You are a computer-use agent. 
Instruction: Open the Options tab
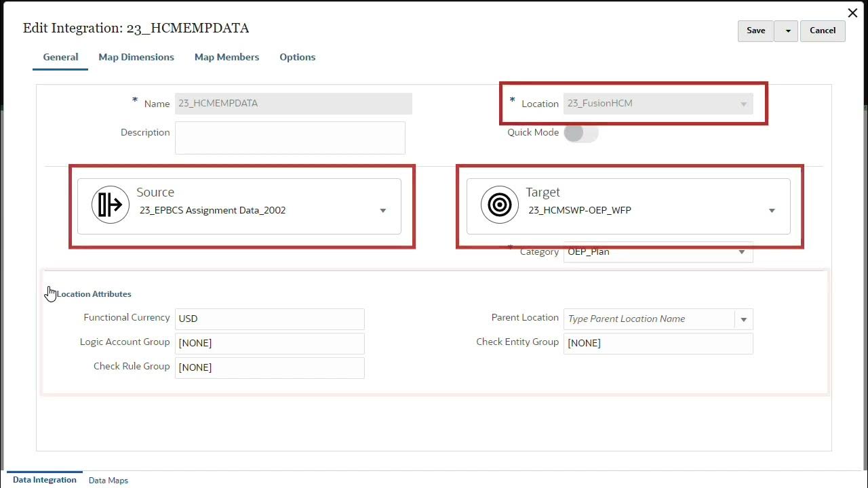click(x=297, y=57)
